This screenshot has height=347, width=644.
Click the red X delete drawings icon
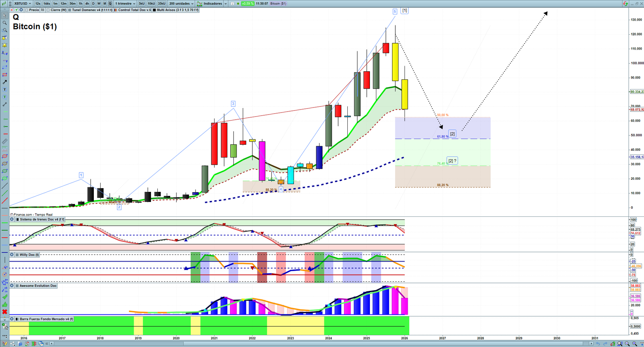click(x=4, y=312)
